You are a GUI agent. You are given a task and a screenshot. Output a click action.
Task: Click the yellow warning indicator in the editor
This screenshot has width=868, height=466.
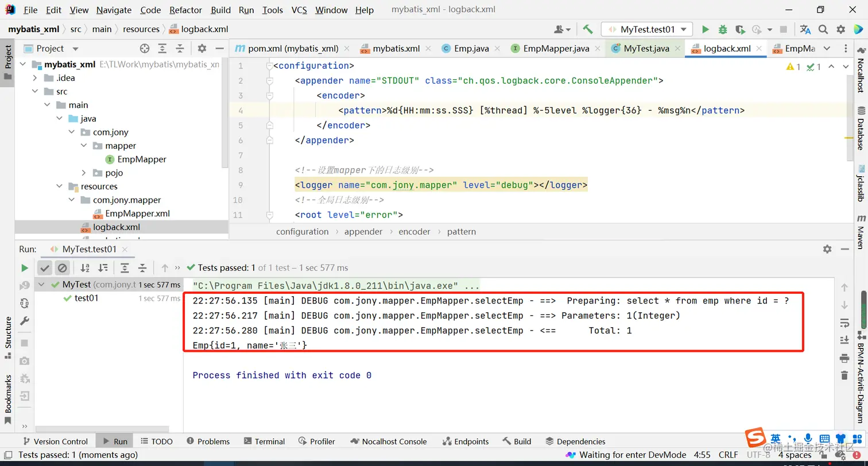[x=793, y=67]
